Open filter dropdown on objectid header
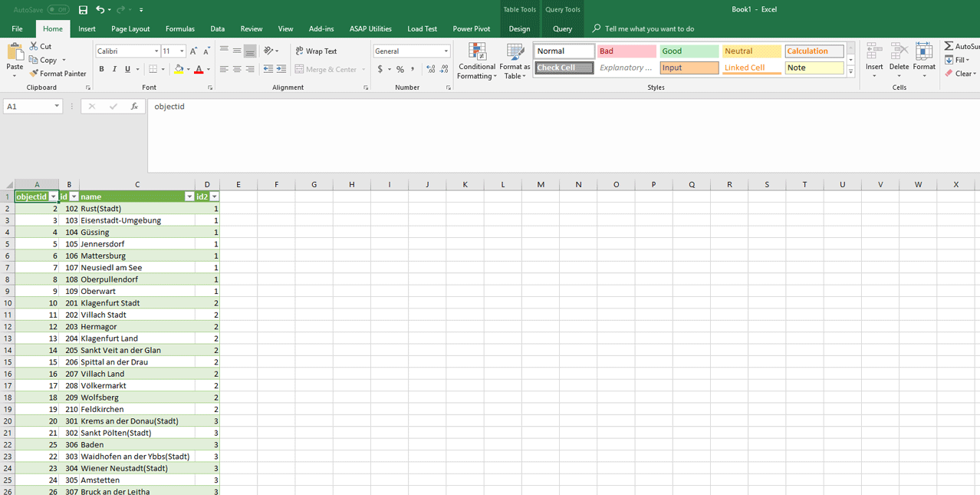This screenshot has width=980, height=495. [x=53, y=196]
